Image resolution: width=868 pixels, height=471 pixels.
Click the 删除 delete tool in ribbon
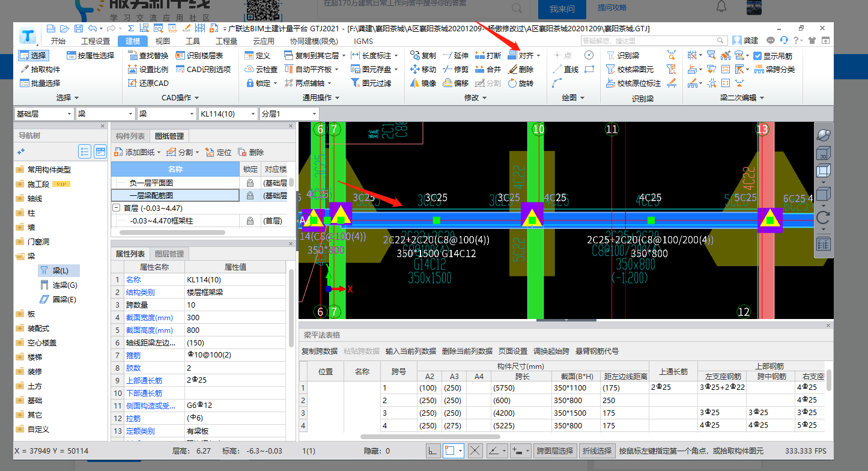[x=520, y=69]
